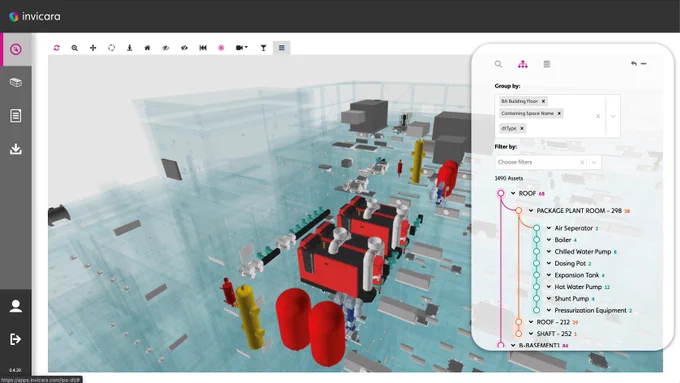Open the download sidebar icon
The width and height of the screenshot is (680, 383).
[x=16, y=149]
